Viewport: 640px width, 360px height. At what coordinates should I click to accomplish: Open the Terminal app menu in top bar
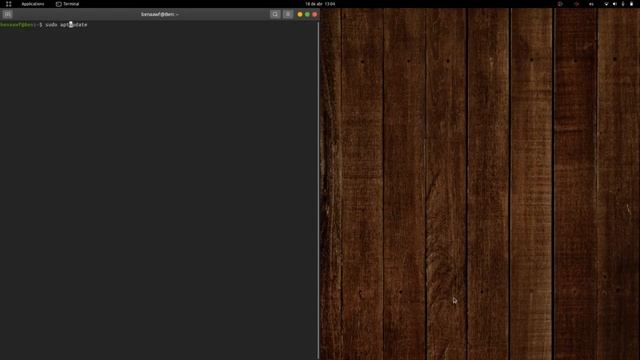click(67, 4)
